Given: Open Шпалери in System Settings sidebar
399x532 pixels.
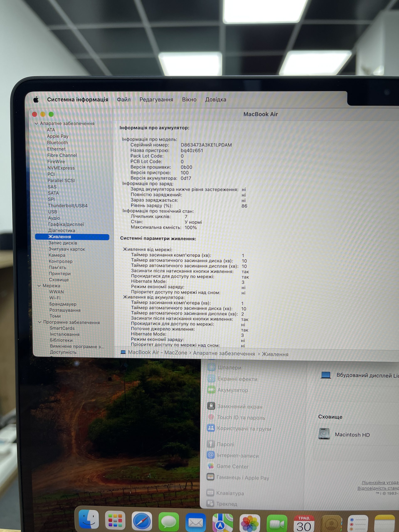Looking at the screenshot, I should point(224,367).
